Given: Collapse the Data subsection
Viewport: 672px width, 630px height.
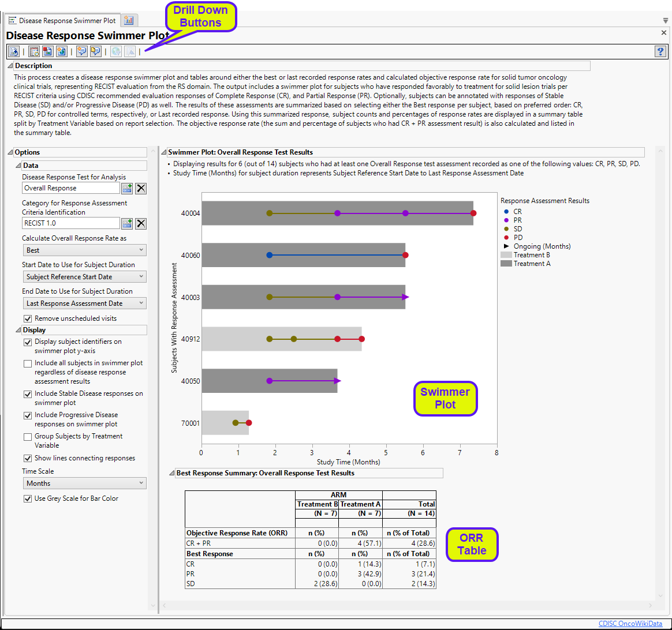Looking at the screenshot, I should click(18, 166).
